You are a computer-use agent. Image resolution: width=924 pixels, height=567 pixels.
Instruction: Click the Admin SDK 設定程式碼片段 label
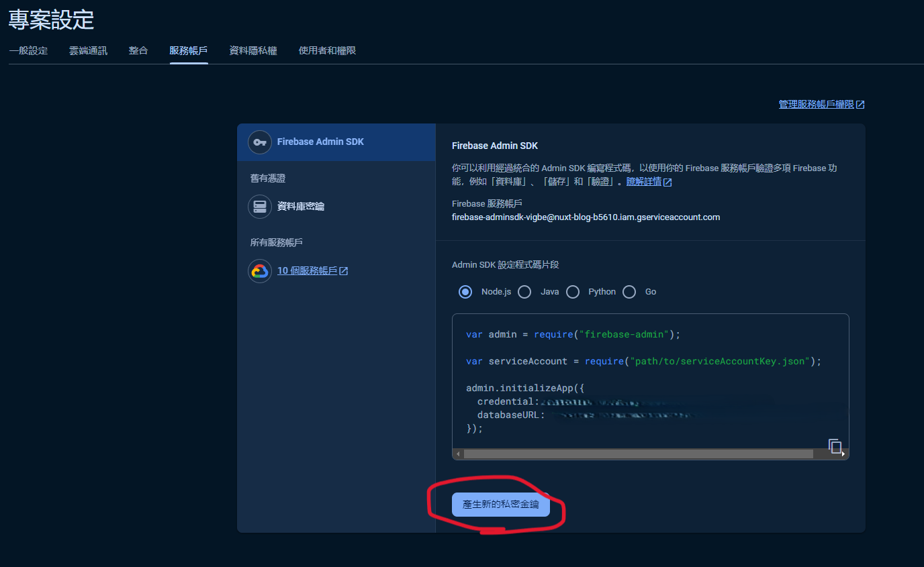(505, 265)
